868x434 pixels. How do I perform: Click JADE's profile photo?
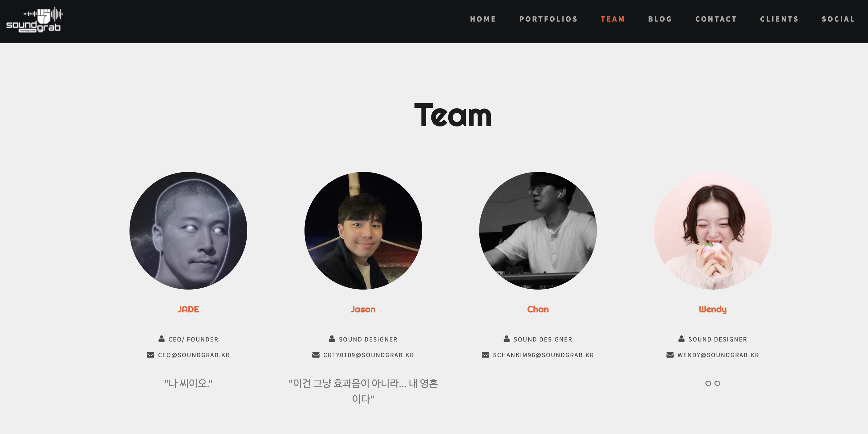tap(188, 231)
